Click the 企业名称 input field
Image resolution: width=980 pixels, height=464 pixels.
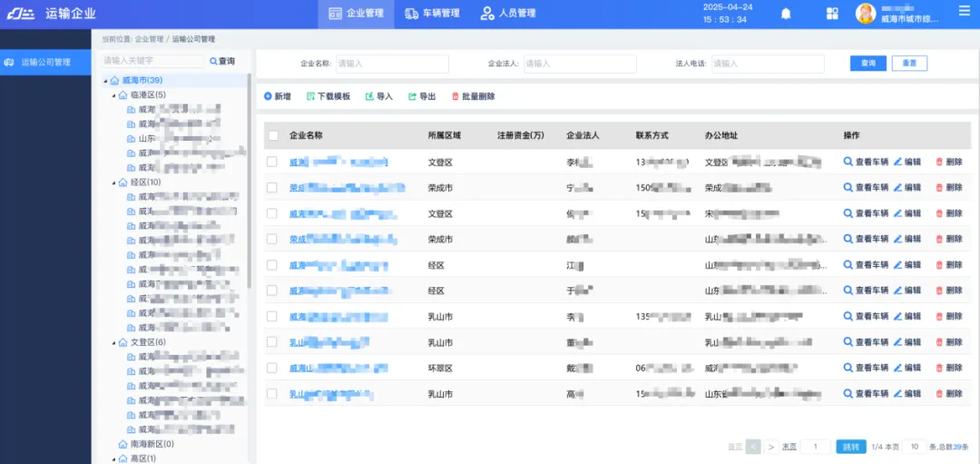392,64
